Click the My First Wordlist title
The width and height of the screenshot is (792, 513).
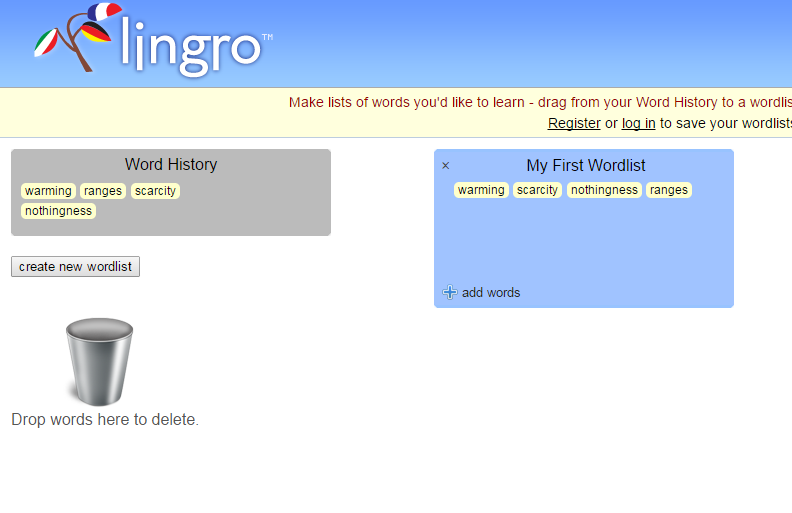[x=586, y=166]
